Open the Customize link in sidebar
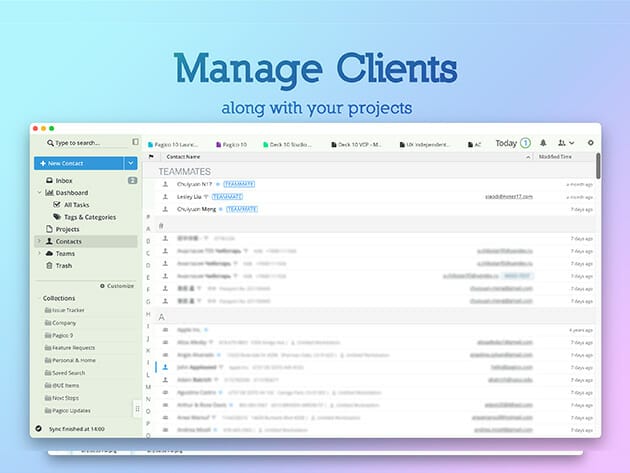The image size is (630, 473). click(117, 286)
